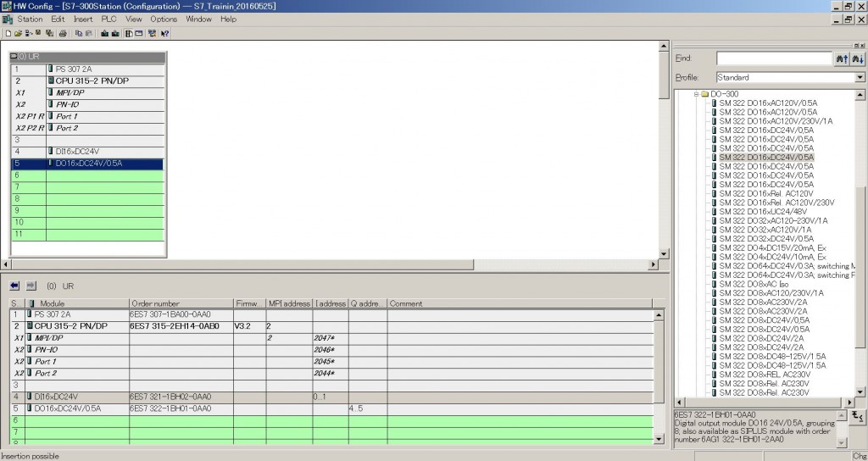Click the HW Config application icon in menu bar
Image resolution: width=868 pixels, height=461 pixels.
click(x=7, y=19)
